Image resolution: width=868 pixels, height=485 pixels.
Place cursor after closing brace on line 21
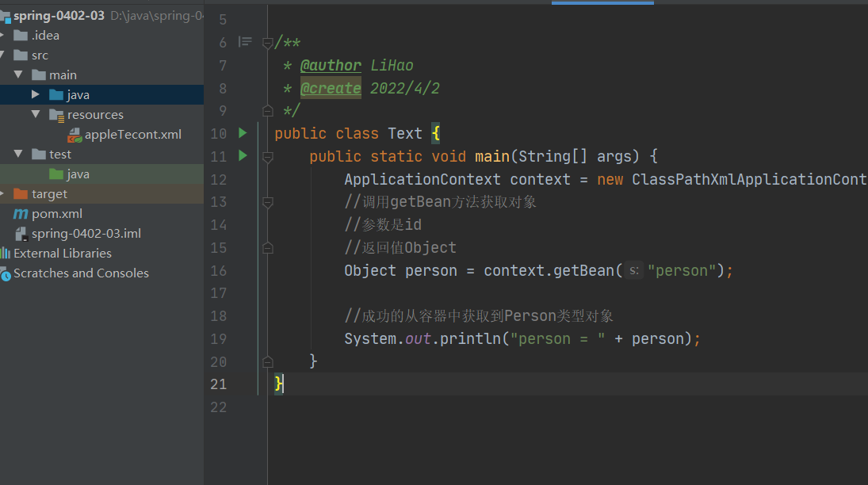point(284,384)
